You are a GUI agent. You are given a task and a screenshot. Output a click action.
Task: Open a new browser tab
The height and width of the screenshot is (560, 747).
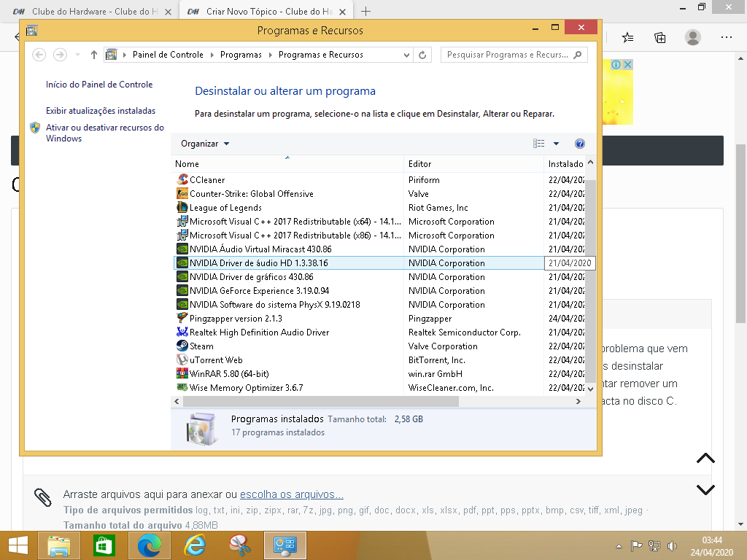tap(365, 12)
